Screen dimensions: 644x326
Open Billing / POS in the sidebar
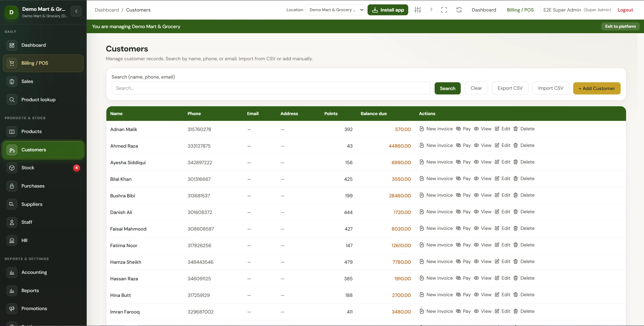[43, 63]
